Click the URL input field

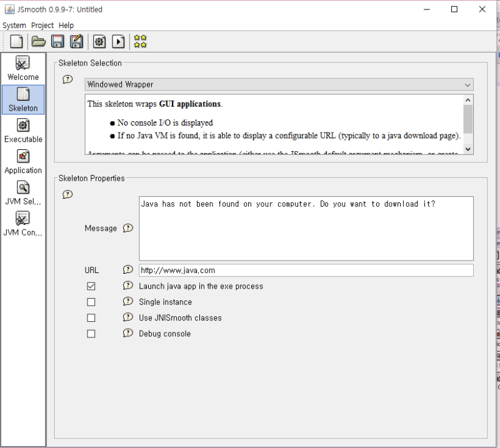pos(306,271)
